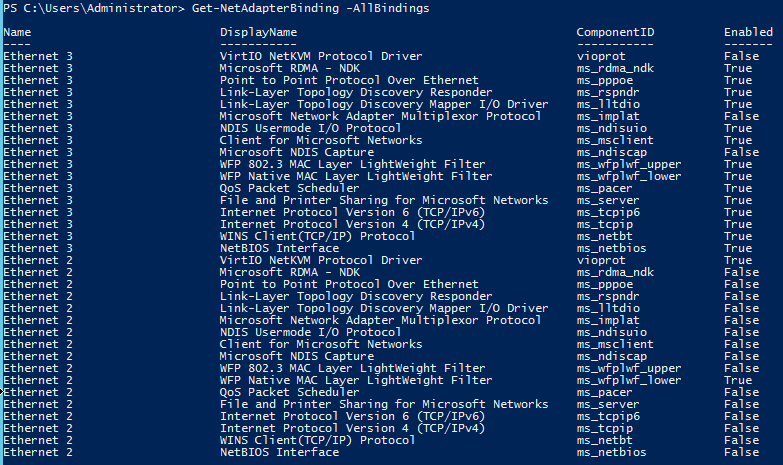The height and width of the screenshot is (465, 783).
Task: Click Ethernet 2 WINS Client(TCP/IP) Protocol entry
Action: coord(317,440)
